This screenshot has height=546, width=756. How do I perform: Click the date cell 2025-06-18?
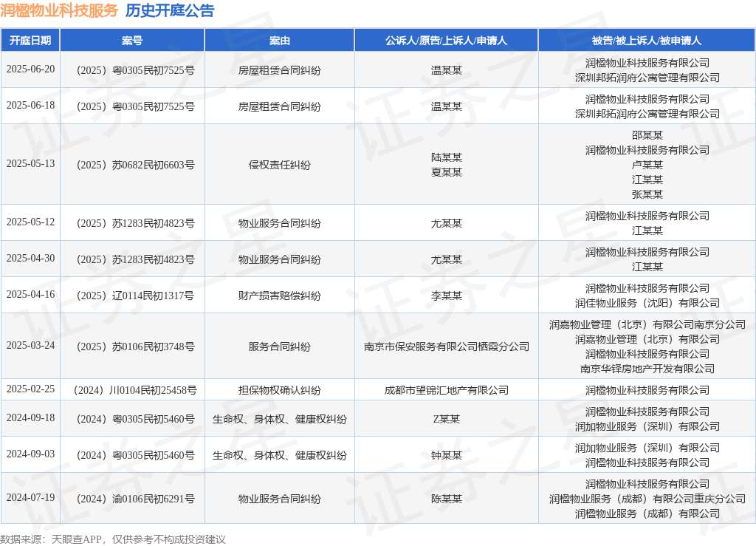30,105
